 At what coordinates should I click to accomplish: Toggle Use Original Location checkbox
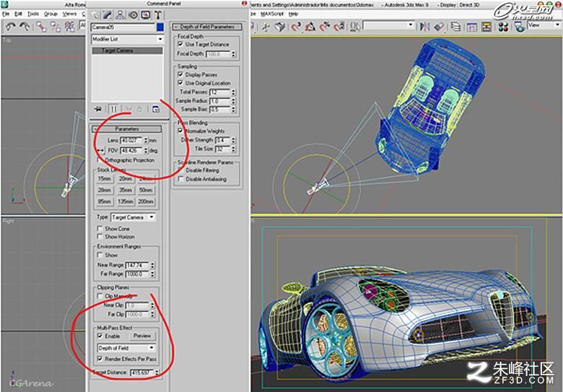(x=180, y=82)
